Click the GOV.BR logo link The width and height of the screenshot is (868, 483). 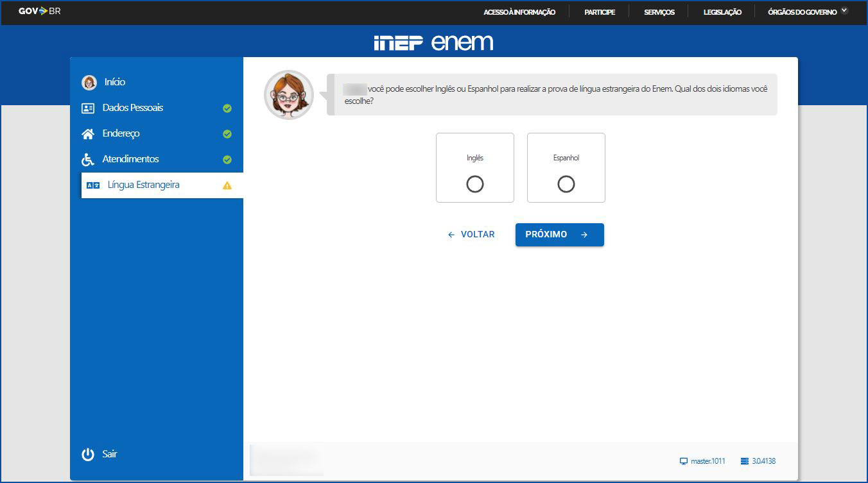tap(40, 11)
